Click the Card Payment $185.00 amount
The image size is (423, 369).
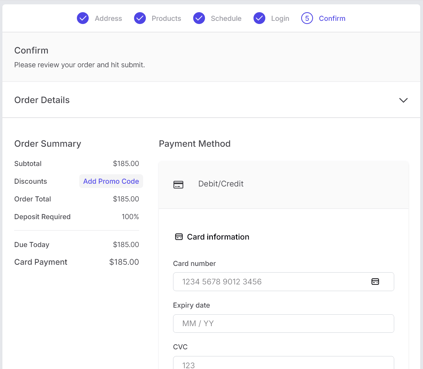(x=124, y=262)
